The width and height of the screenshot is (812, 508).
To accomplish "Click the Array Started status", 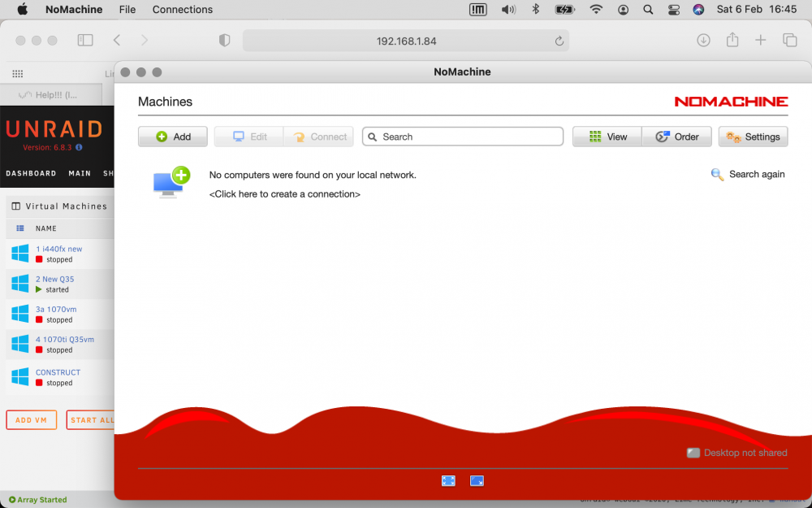I will (x=38, y=500).
